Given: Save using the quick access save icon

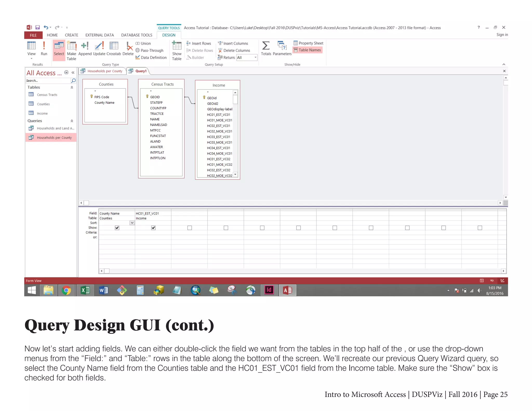Looking at the screenshot, I should (38, 27).
